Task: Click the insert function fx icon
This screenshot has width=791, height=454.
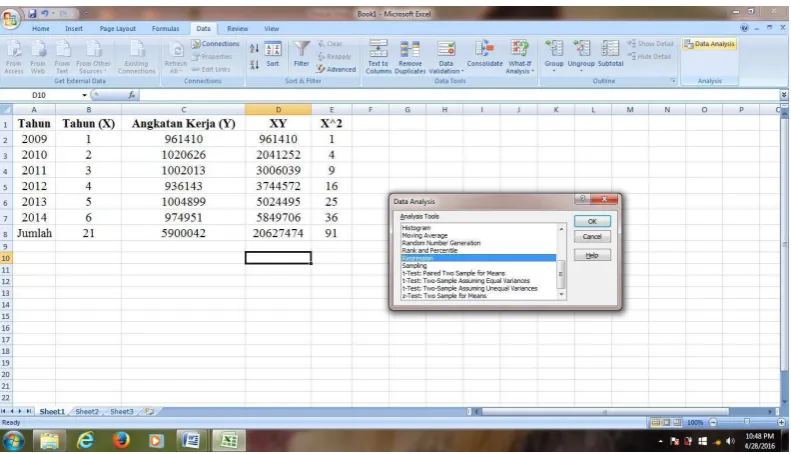Action: [x=132, y=95]
